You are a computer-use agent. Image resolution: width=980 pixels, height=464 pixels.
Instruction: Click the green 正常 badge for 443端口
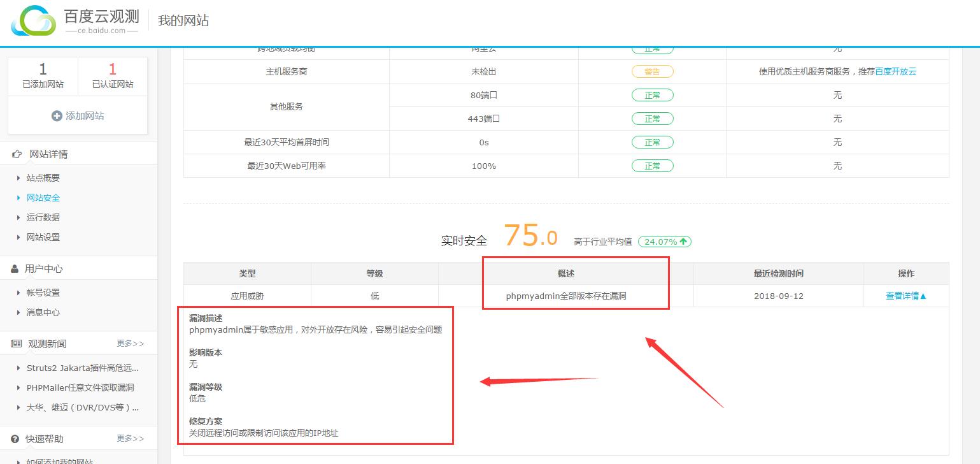pos(651,118)
